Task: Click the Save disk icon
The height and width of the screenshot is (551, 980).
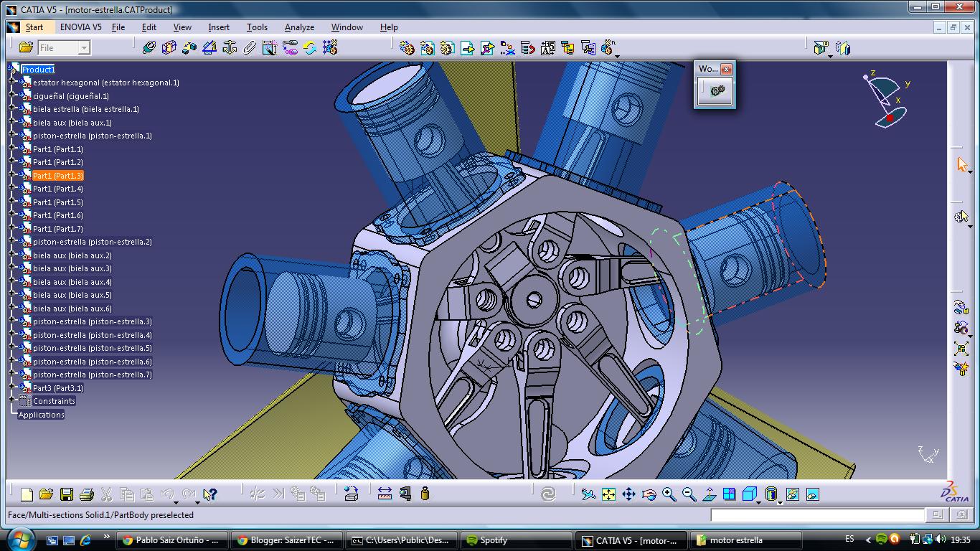Action: point(67,494)
